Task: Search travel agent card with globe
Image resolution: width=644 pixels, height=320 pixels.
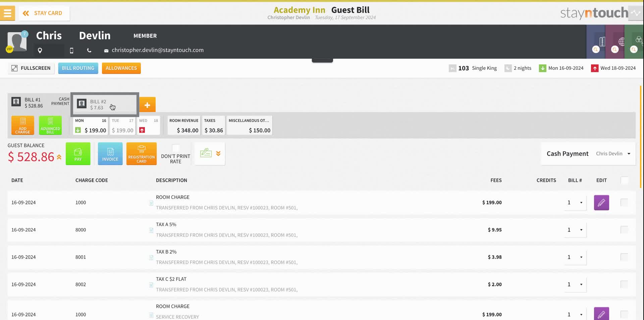Action: point(615,49)
